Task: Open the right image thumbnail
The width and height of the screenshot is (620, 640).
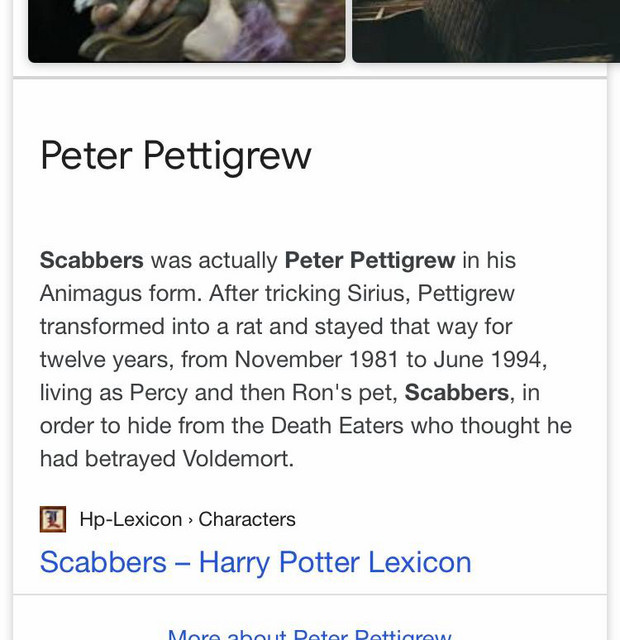Action: [486, 30]
